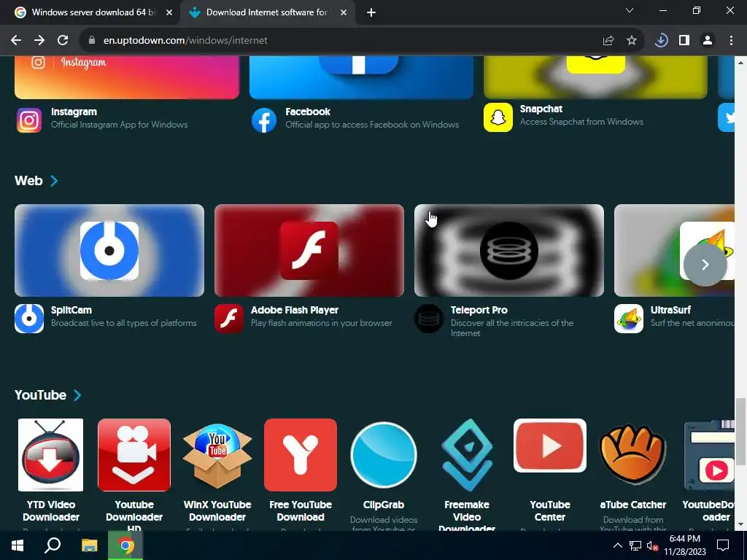Close the Download Internet software tab

click(344, 13)
